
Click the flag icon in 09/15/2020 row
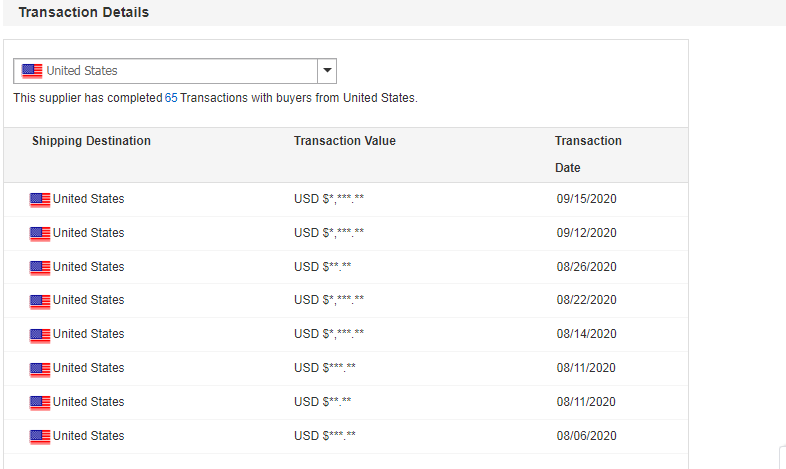40,200
